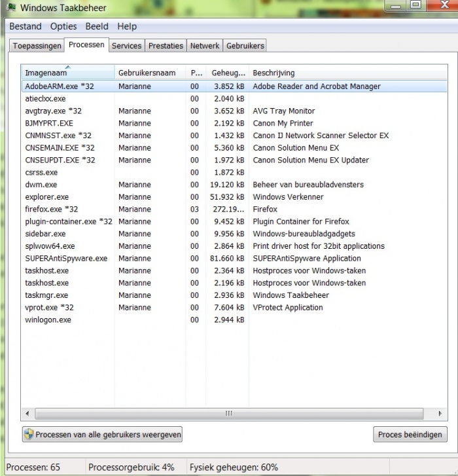Viewport: 458px width, 476px height.
Task: Click Canon IJ Network Scanner Selector EX description
Action: pos(321,136)
